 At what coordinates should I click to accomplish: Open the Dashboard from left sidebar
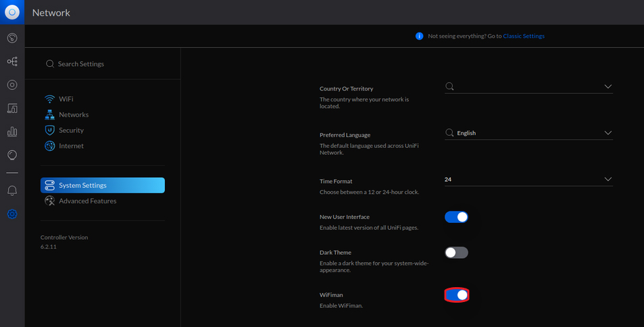12,39
